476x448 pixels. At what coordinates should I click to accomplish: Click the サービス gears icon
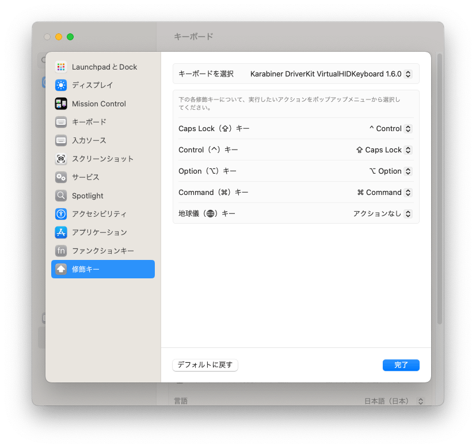coord(61,178)
